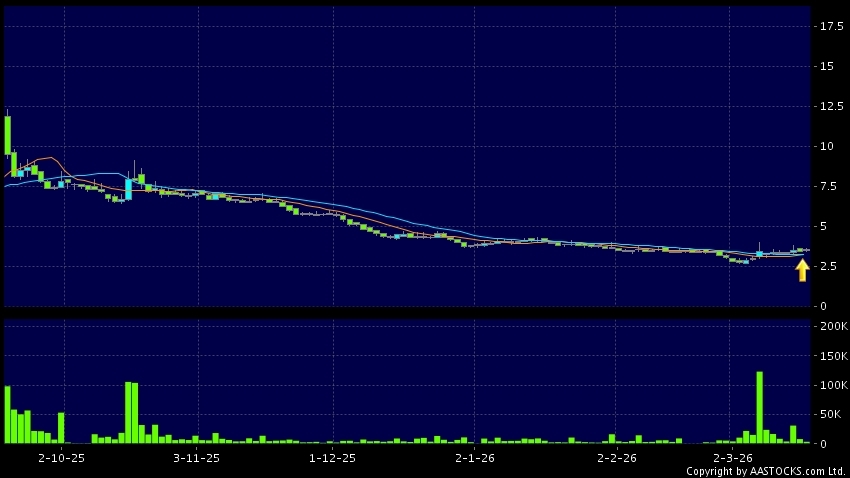
Task: Select the 50K volume axis label
Action: pyautogui.click(x=831, y=414)
